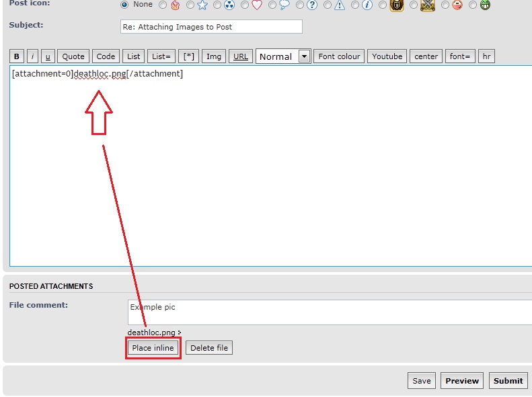This screenshot has height=397, width=532.
Task: Apply underline with the u button
Action: coord(48,56)
